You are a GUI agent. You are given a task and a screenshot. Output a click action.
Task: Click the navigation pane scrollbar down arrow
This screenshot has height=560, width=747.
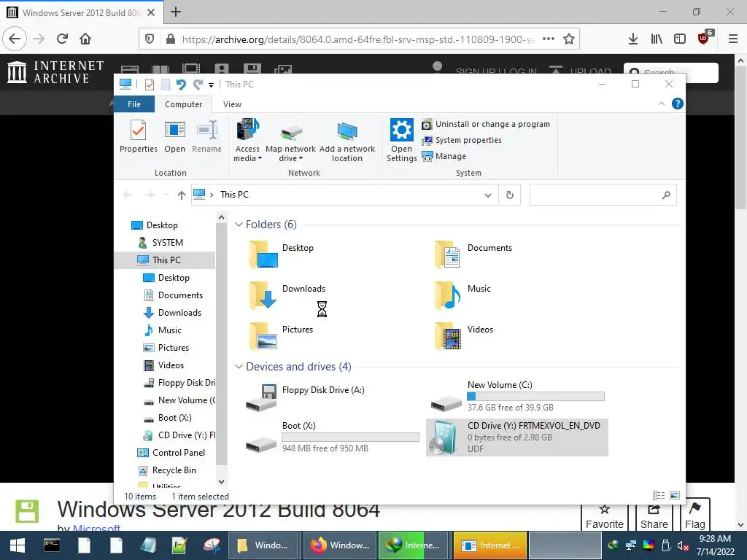[x=221, y=482]
